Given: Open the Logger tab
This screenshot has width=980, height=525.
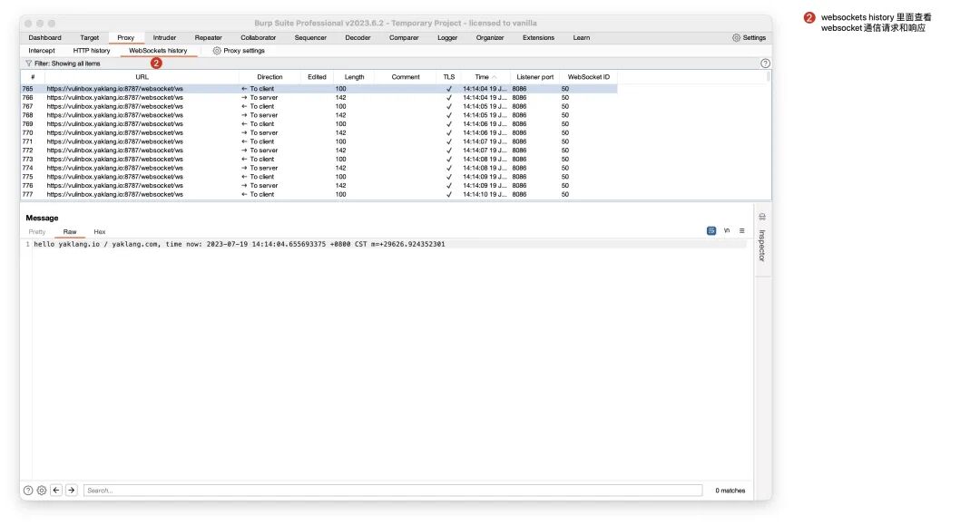Looking at the screenshot, I should [447, 37].
